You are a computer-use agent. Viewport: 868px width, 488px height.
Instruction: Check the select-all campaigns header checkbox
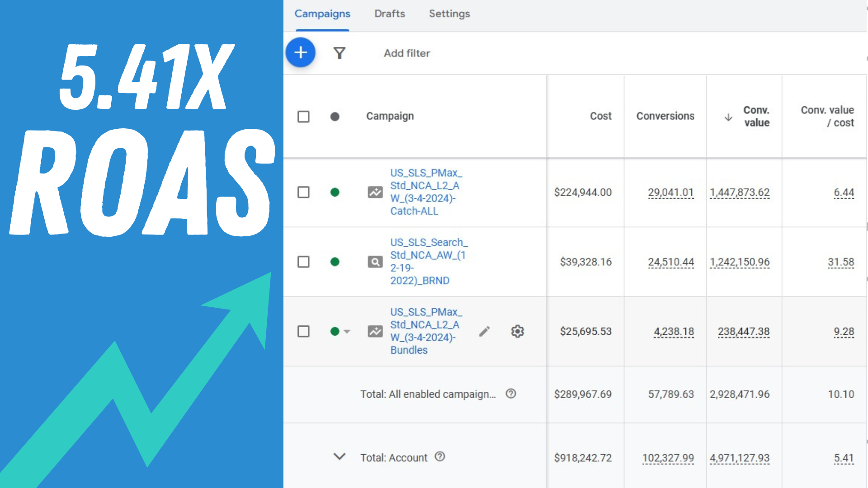point(303,117)
